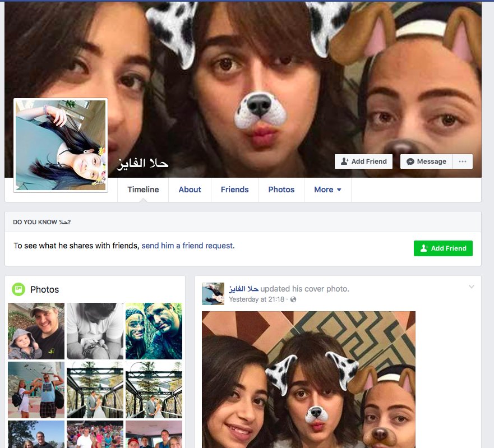Click the add-person icon in green Add Friend button

coord(424,248)
